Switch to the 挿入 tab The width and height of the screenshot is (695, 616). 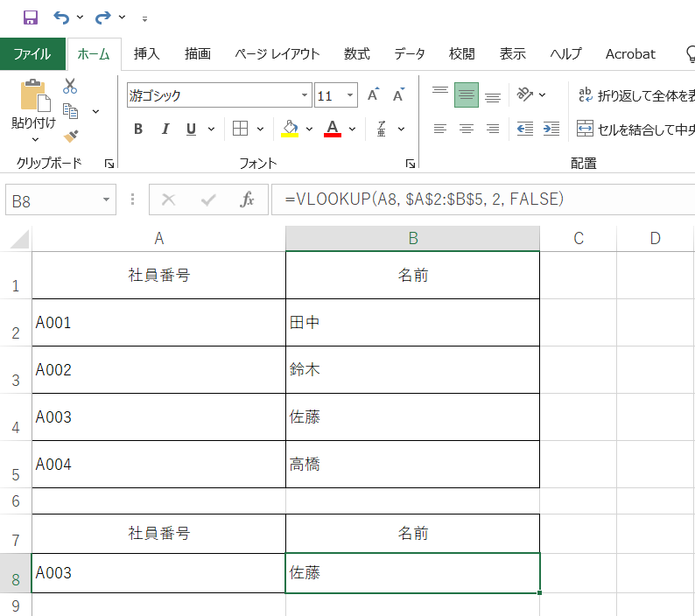tap(146, 53)
